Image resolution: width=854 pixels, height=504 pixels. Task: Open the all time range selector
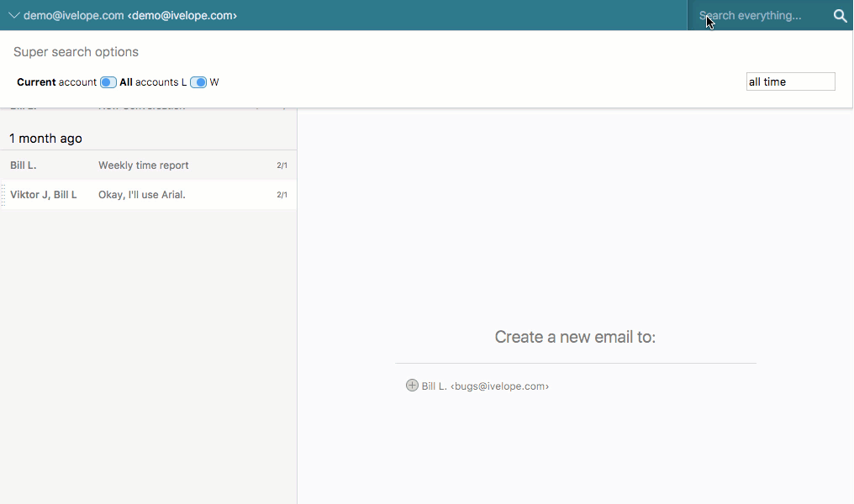(790, 81)
